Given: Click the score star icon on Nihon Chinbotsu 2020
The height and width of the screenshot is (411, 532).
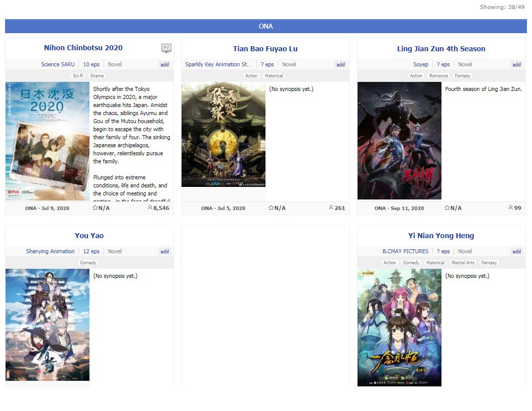Looking at the screenshot, I should pos(95,208).
